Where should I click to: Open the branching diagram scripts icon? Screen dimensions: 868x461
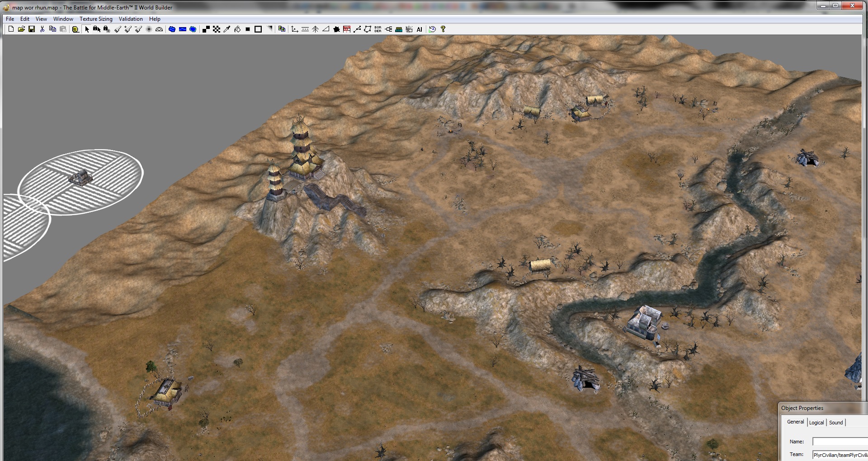[x=388, y=29]
